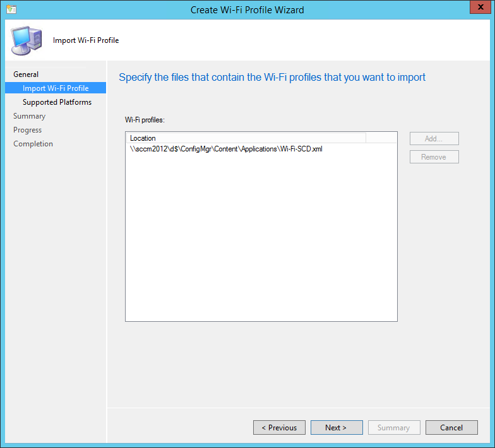The height and width of the screenshot is (448, 495).
Task: Click the computer icon in the wizard header
Action: tap(26, 40)
